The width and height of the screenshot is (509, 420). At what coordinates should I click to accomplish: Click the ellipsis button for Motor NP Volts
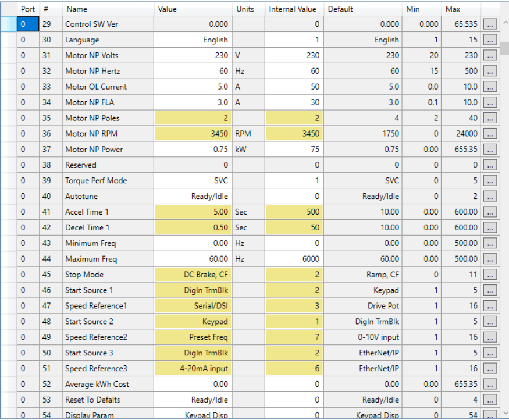(x=490, y=56)
